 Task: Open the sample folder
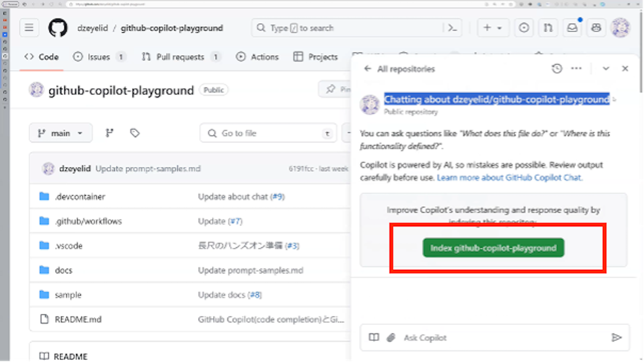pyautogui.click(x=68, y=295)
